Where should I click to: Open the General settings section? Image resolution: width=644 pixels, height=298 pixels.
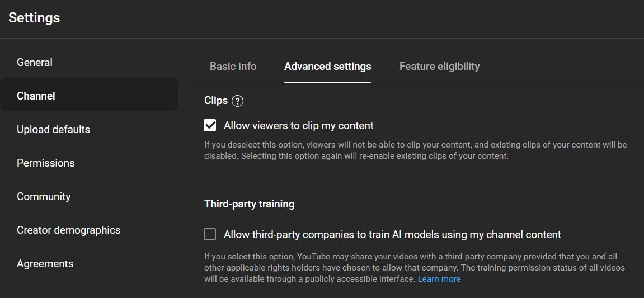click(x=35, y=63)
